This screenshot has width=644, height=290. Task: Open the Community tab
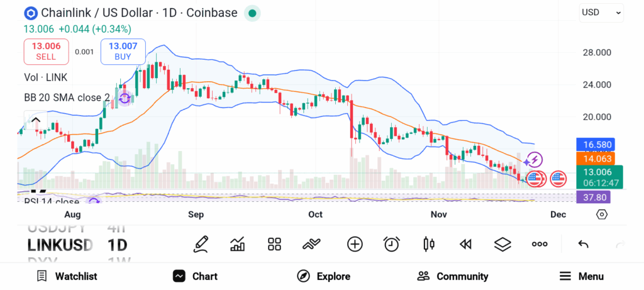pos(453,276)
